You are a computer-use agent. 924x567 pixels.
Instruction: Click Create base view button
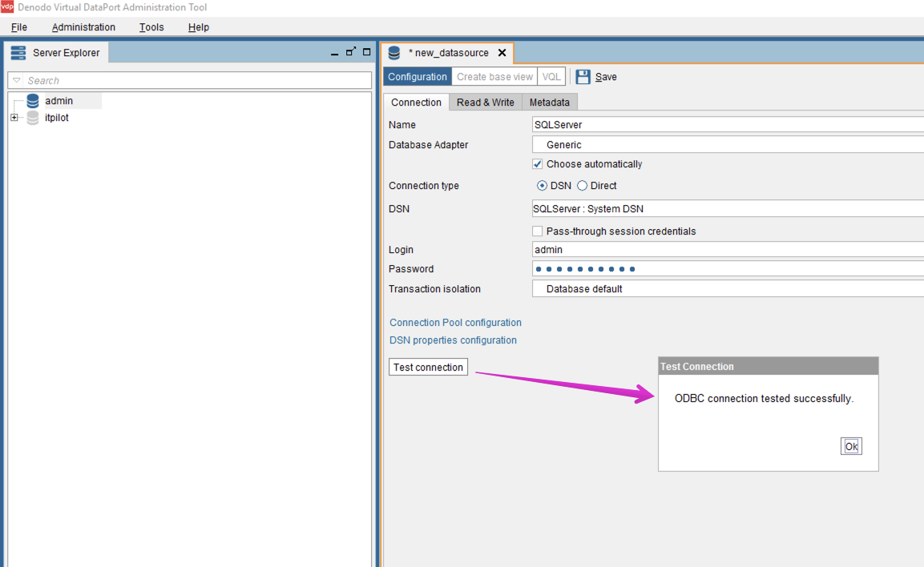[x=494, y=77]
